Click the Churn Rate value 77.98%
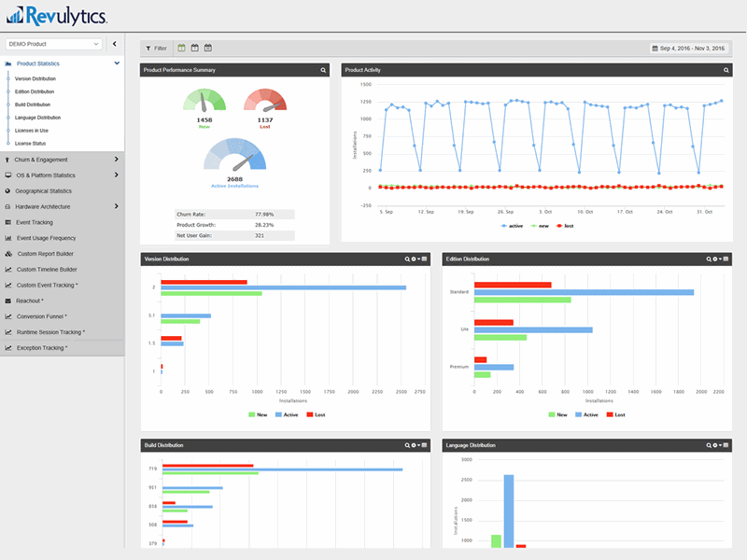This screenshot has width=747, height=560. pos(264,215)
